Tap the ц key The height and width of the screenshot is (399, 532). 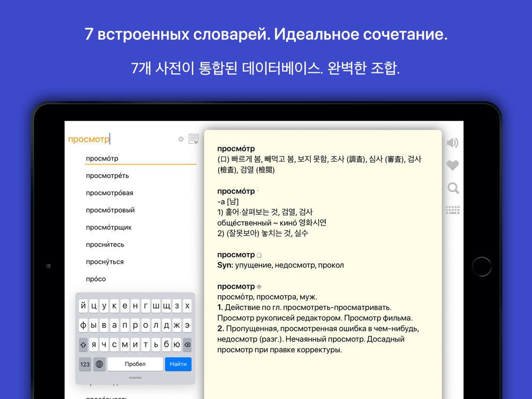click(x=94, y=306)
